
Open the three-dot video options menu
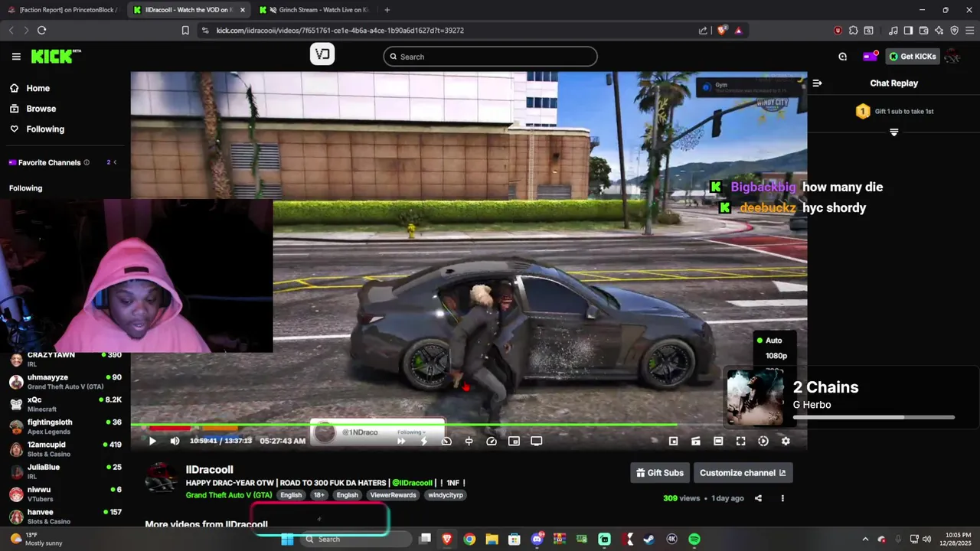coord(782,498)
